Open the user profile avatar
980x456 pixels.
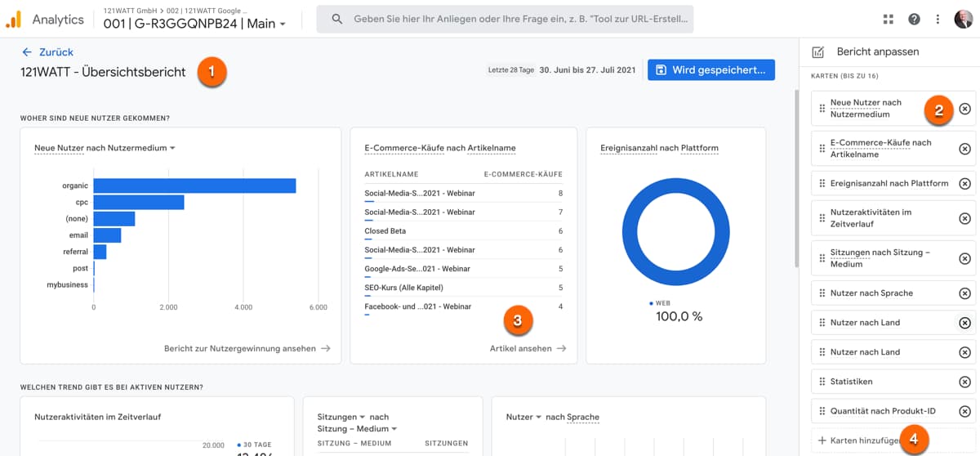(x=963, y=19)
